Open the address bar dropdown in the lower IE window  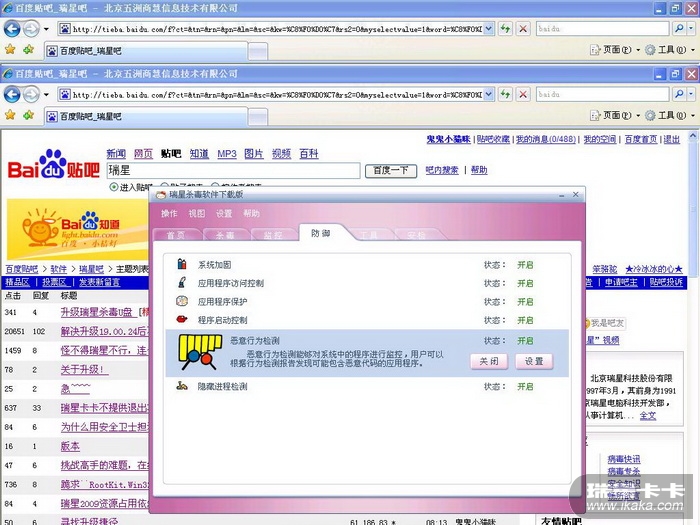pyautogui.click(x=489, y=95)
